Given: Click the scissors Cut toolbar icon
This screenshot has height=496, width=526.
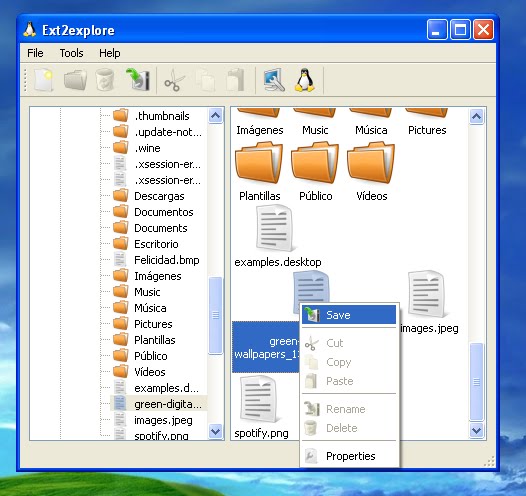Looking at the screenshot, I should click(174, 80).
